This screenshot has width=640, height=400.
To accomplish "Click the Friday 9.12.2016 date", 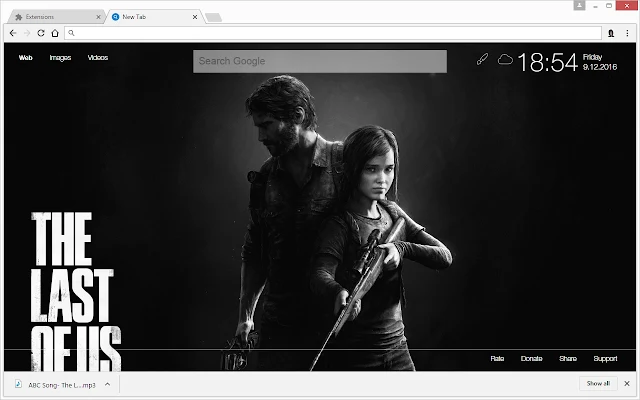I will (600, 62).
